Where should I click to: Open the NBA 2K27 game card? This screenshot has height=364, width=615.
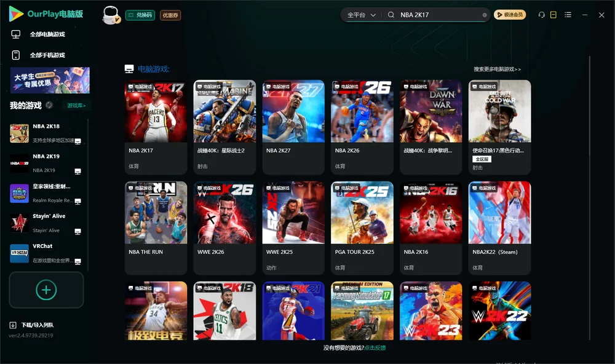pyautogui.click(x=293, y=127)
